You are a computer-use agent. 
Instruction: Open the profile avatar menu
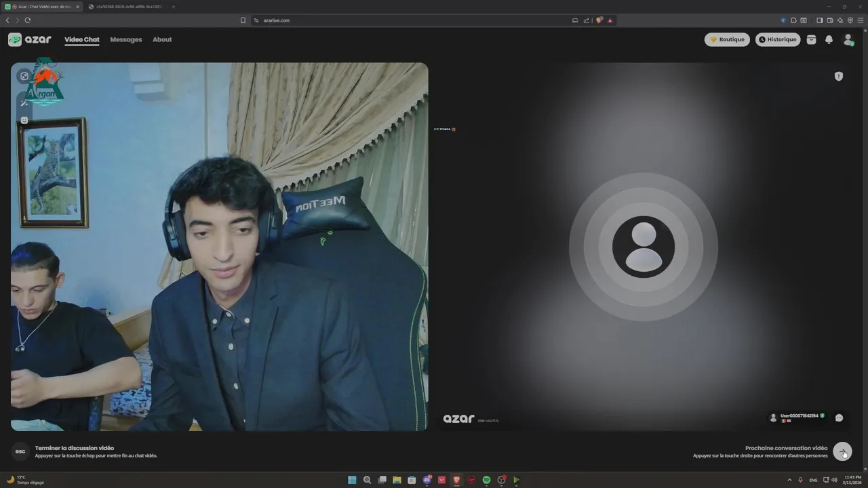tap(848, 40)
